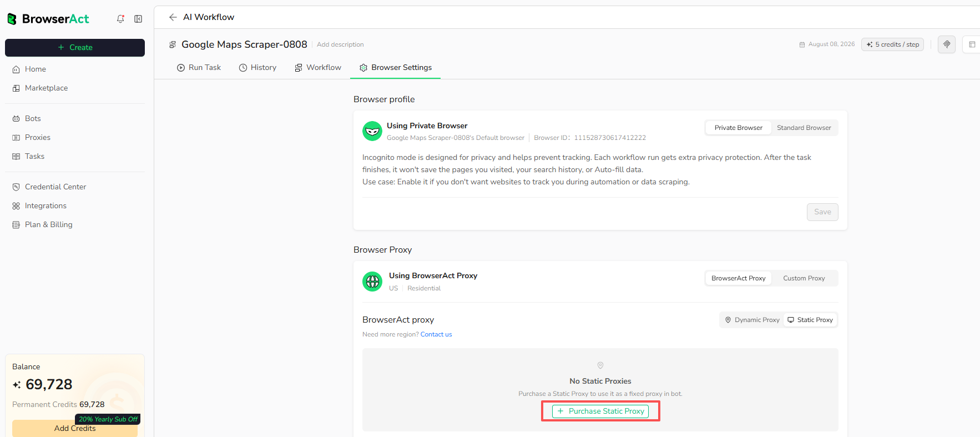Click the location pin above No Static Proxies
Screen dimensions: 980x437
[600, 365]
